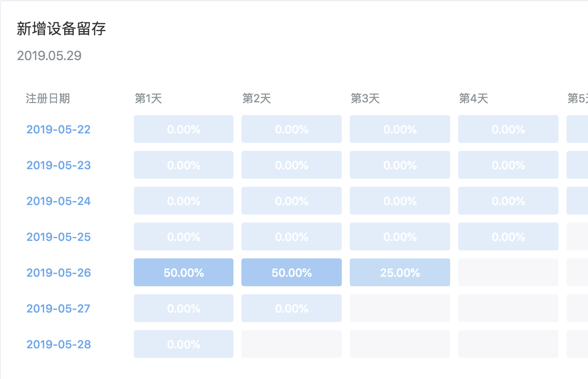Viewport: 588px width, 379px height.
Task: Select the 2019-05-24 registration date
Action: coord(59,201)
